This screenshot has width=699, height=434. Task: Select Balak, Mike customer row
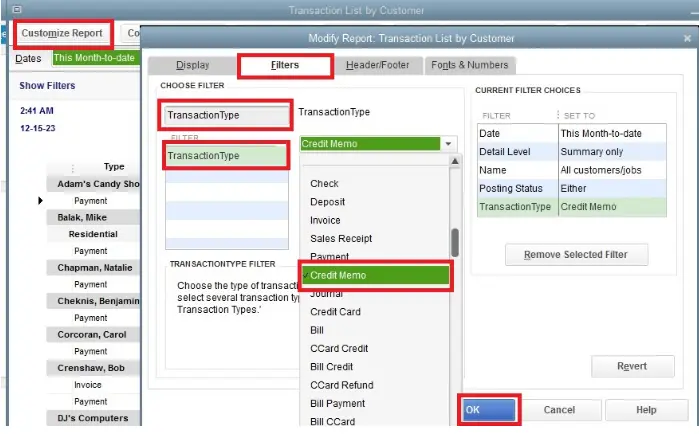(x=94, y=217)
